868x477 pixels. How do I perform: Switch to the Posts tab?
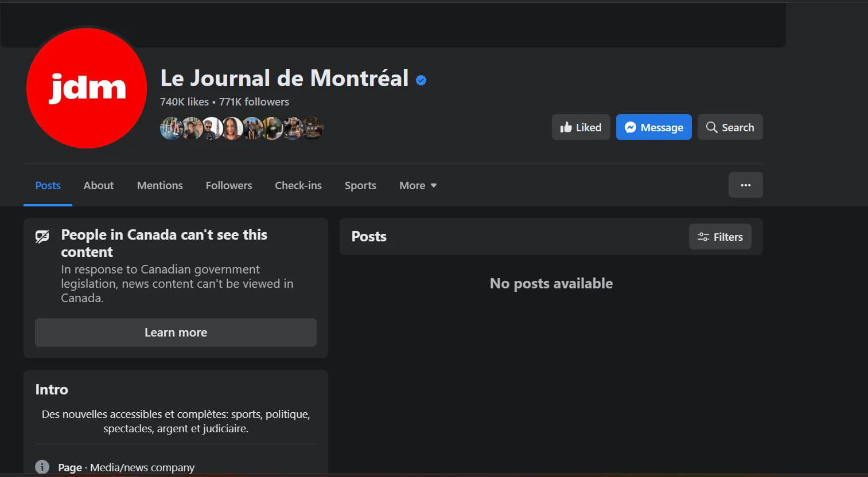48,185
